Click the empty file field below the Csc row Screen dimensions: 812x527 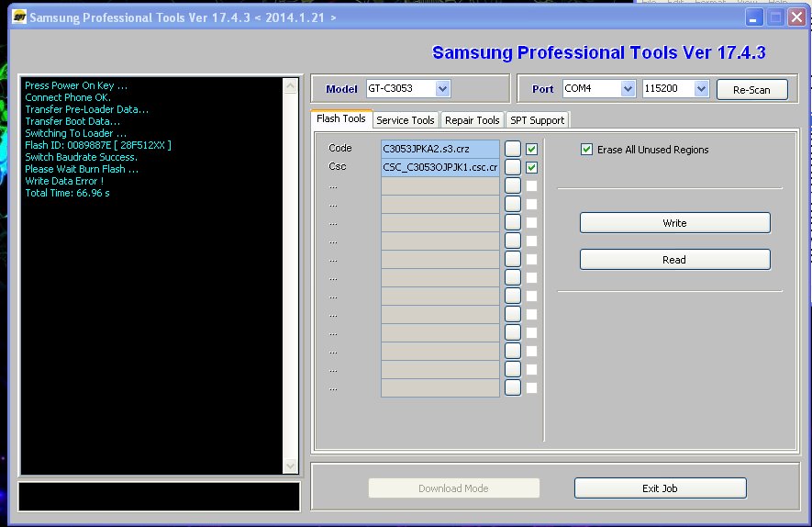coord(440,186)
